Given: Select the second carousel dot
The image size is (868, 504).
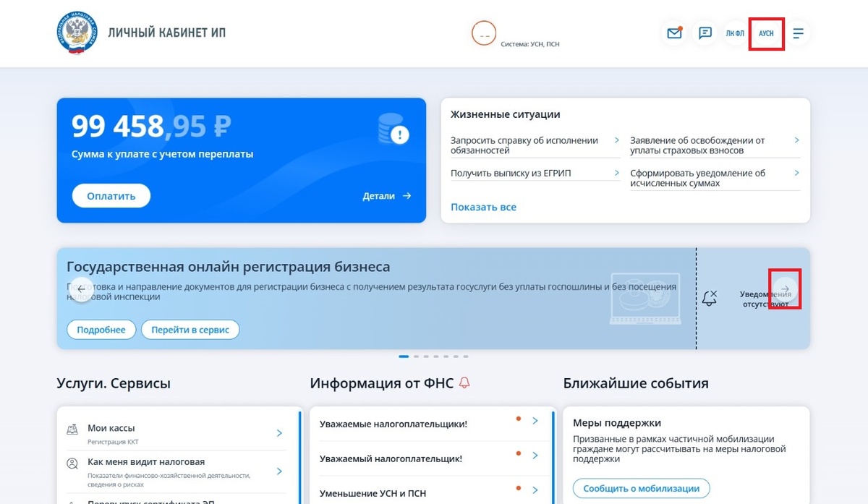Looking at the screenshot, I should [x=416, y=356].
